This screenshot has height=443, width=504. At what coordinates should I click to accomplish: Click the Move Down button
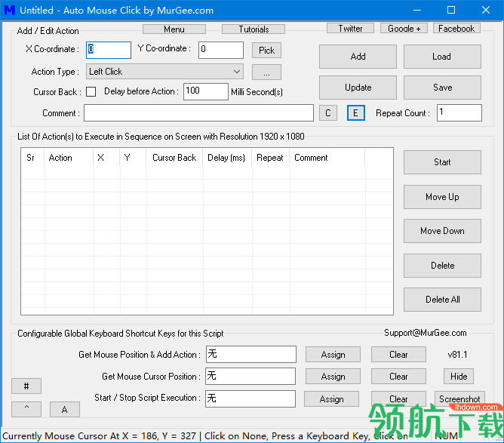pos(442,231)
